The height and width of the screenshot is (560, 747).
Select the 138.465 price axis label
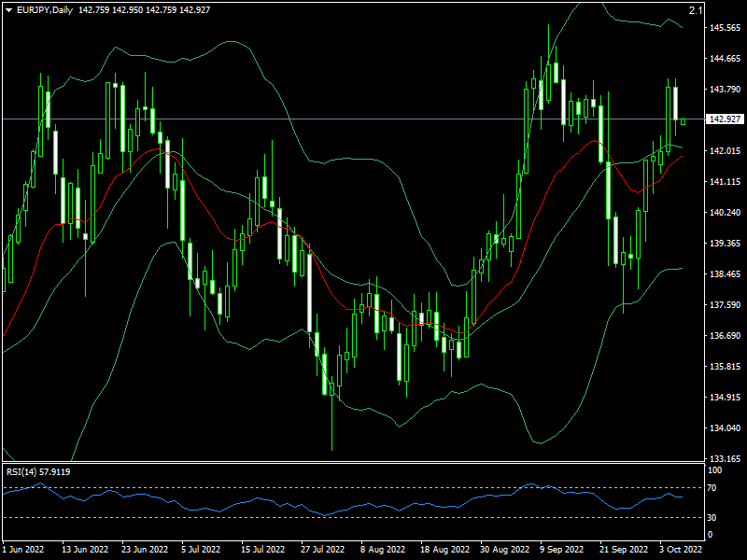pyautogui.click(x=726, y=273)
